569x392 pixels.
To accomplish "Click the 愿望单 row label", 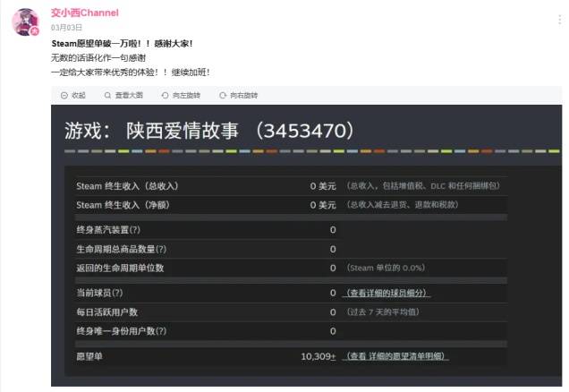I will pyautogui.click(x=89, y=356).
